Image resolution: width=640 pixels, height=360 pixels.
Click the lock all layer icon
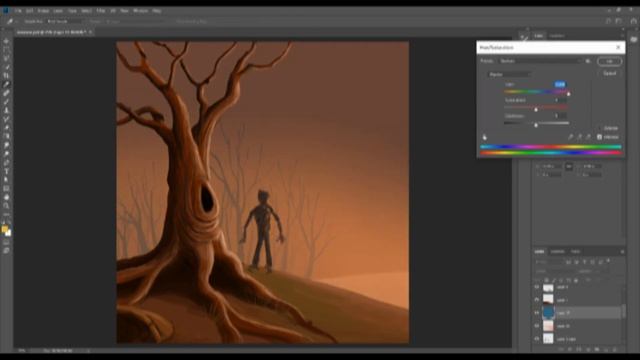pos(576,280)
